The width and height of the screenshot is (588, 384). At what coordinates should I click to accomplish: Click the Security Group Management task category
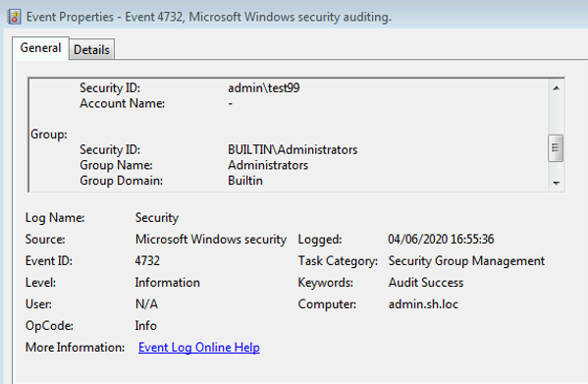point(466,260)
